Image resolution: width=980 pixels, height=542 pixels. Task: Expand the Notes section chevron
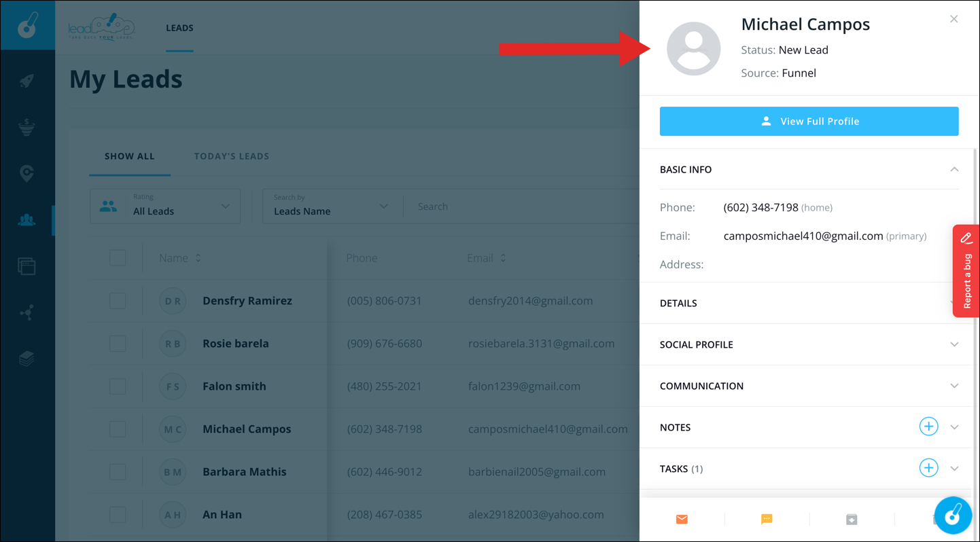[x=954, y=427]
